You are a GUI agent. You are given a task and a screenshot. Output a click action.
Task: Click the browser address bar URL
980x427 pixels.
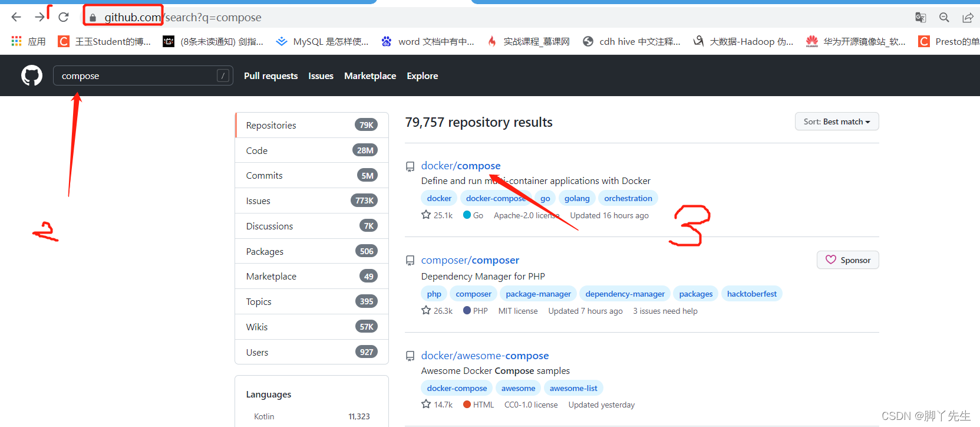[183, 18]
